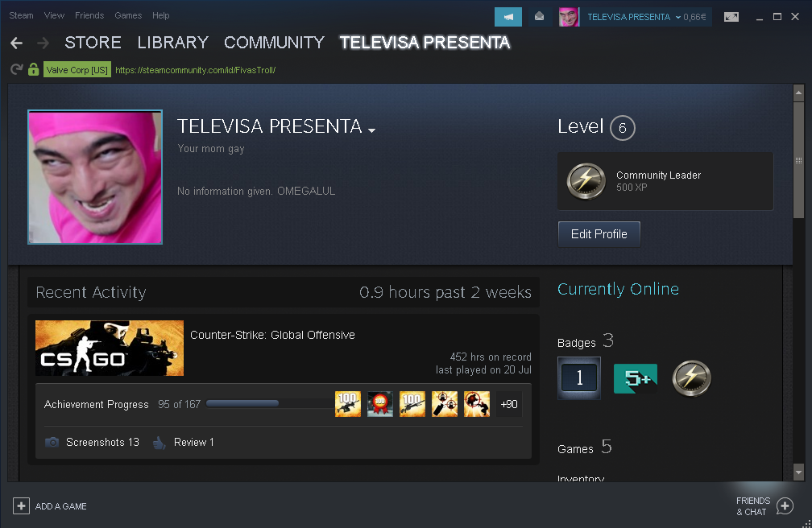Open the Badges link
This screenshot has height=528, width=812.
point(577,343)
